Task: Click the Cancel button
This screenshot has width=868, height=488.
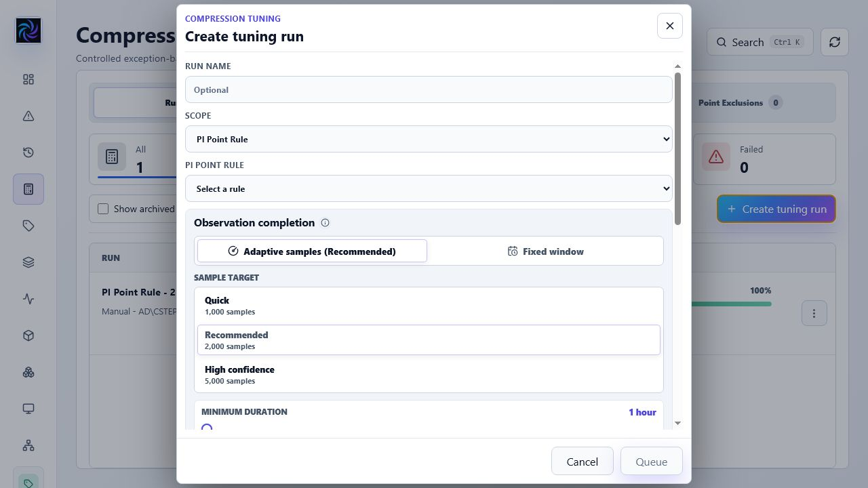Action: click(583, 462)
